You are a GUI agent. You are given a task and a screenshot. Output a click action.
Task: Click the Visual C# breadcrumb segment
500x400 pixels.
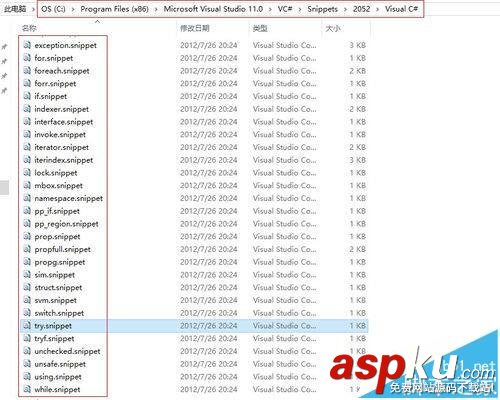[401, 9]
